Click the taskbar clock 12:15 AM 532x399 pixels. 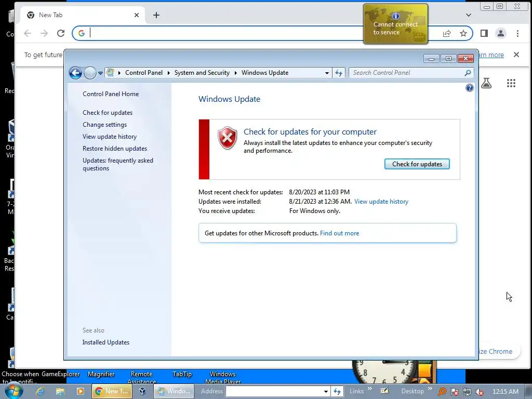pos(505,392)
